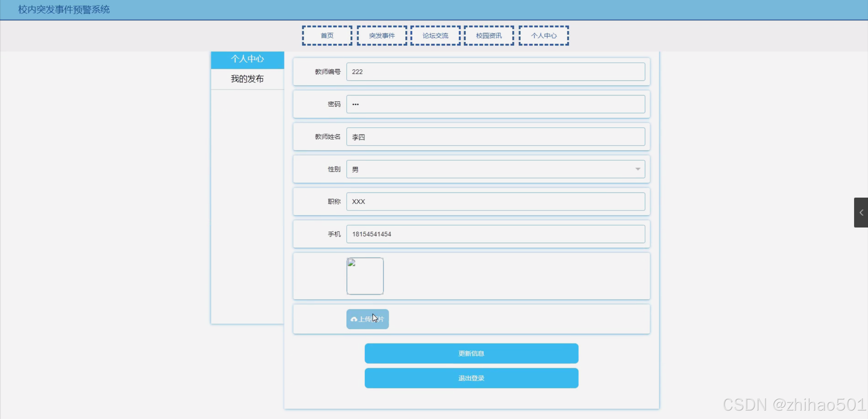Click the broken avatar image thumbnail
Viewport: 868px width, 419px height.
365,276
